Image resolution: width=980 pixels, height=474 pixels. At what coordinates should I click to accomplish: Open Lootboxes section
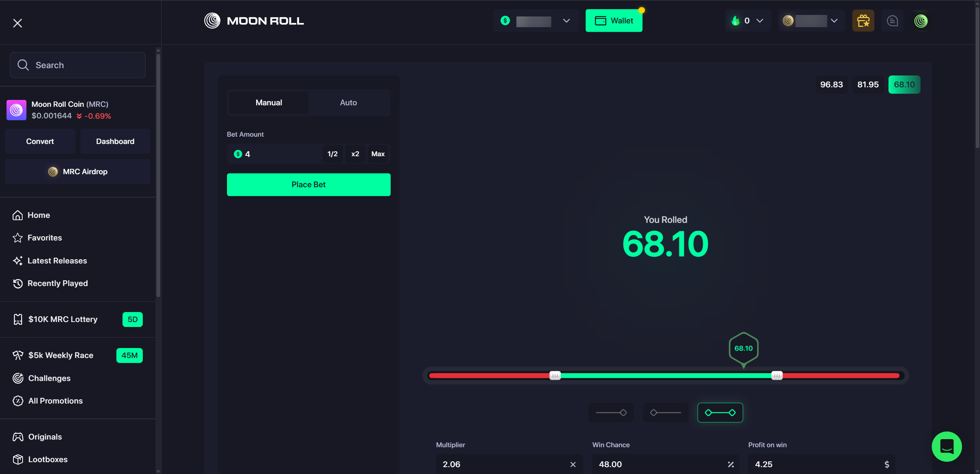point(48,459)
